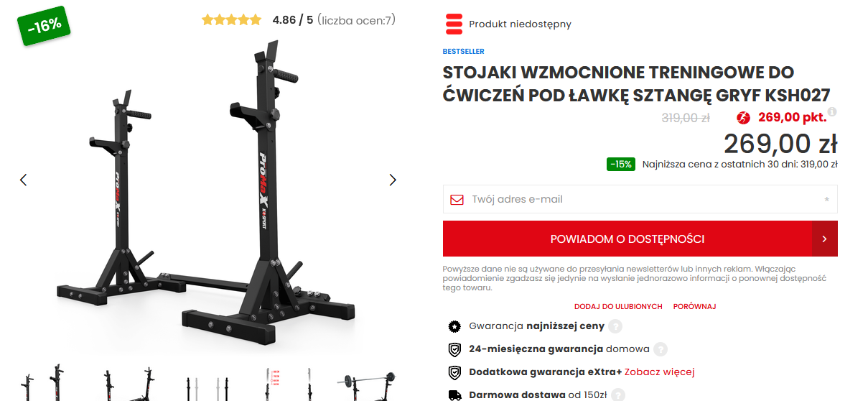
Task: Click the five-star rating icons
Action: 231,20
